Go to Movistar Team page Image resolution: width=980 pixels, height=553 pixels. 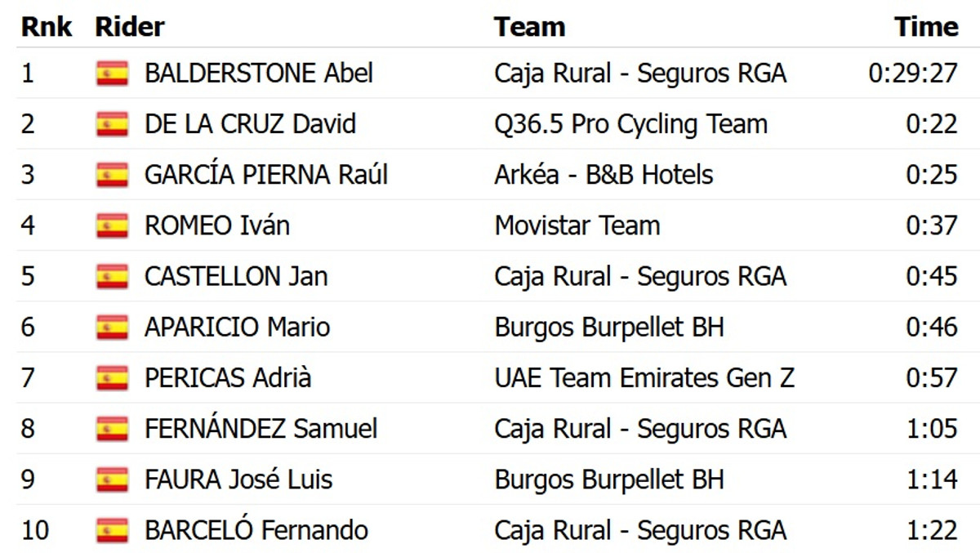point(577,225)
